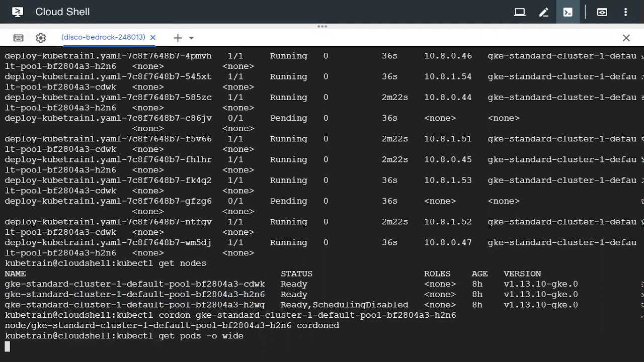Click the 'cordoned' output line
The image size is (644, 362).
pos(172,326)
